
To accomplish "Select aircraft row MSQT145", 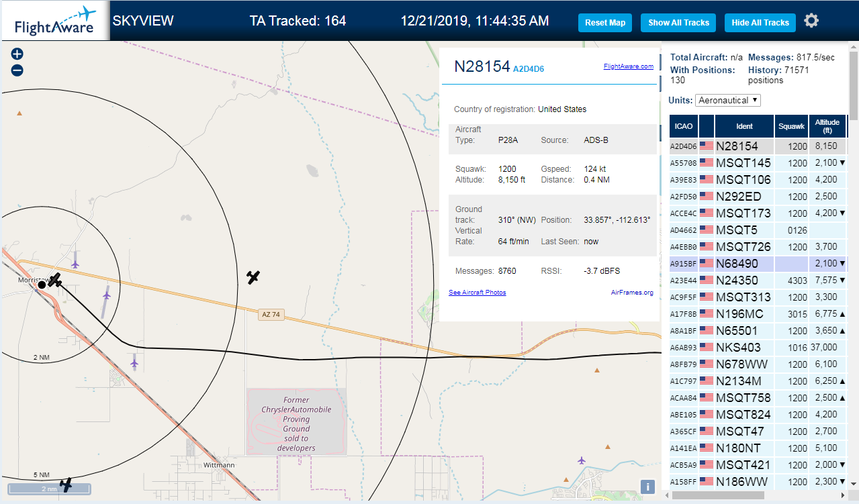I will (758, 163).
